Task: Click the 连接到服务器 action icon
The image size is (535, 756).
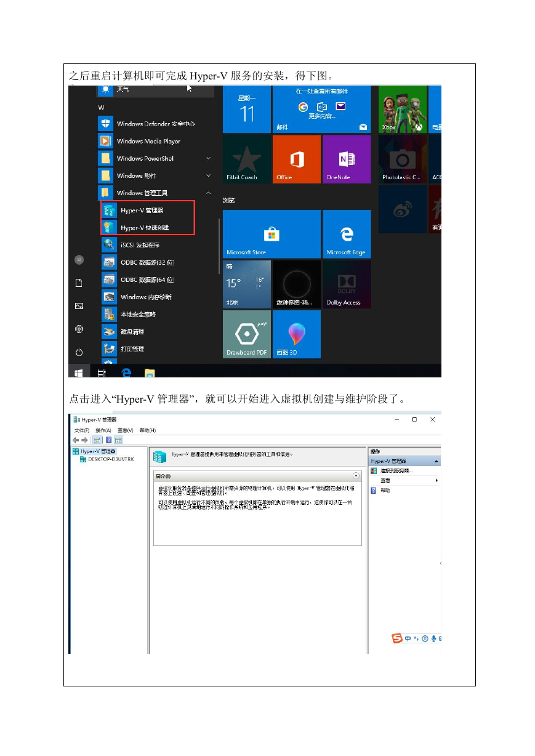Action: [374, 471]
